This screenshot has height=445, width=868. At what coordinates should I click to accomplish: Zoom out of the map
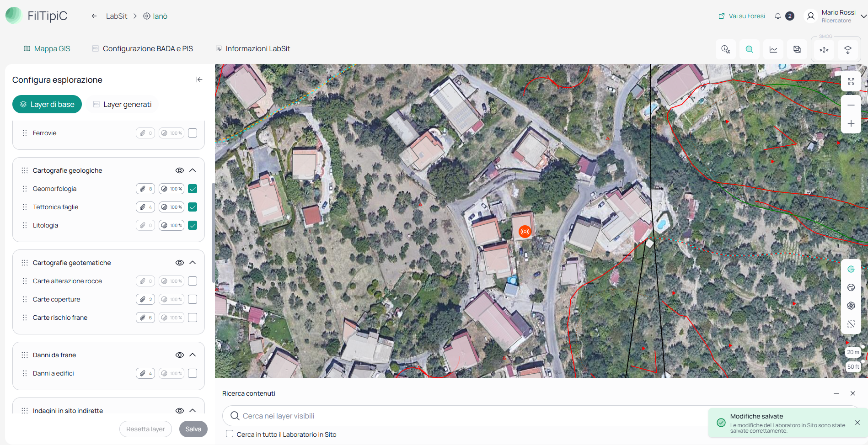[851, 105]
